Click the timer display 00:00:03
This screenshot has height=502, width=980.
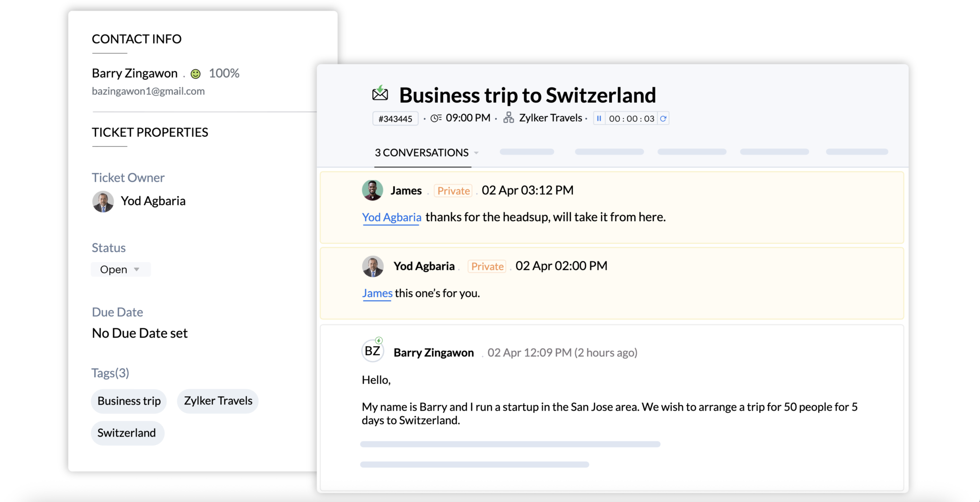point(631,119)
